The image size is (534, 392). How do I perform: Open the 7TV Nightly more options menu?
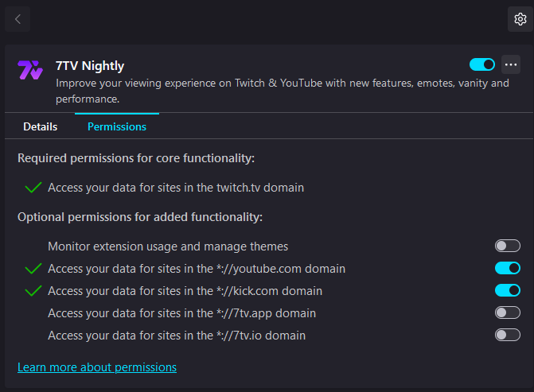tap(510, 64)
